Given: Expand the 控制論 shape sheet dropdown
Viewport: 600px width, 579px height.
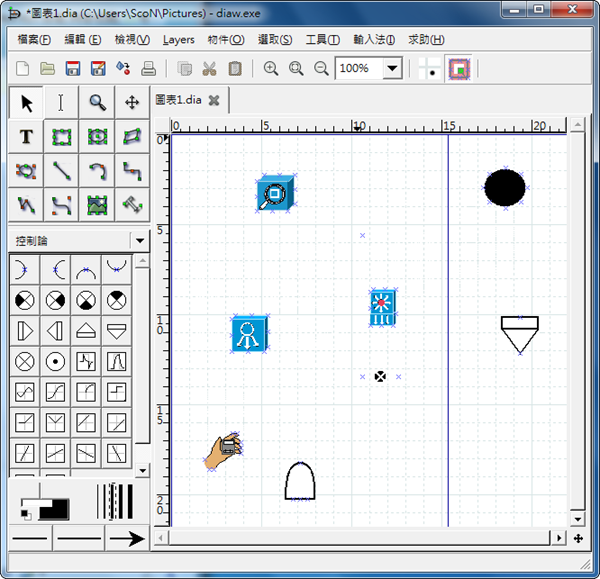Looking at the screenshot, I should tap(139, 241).
